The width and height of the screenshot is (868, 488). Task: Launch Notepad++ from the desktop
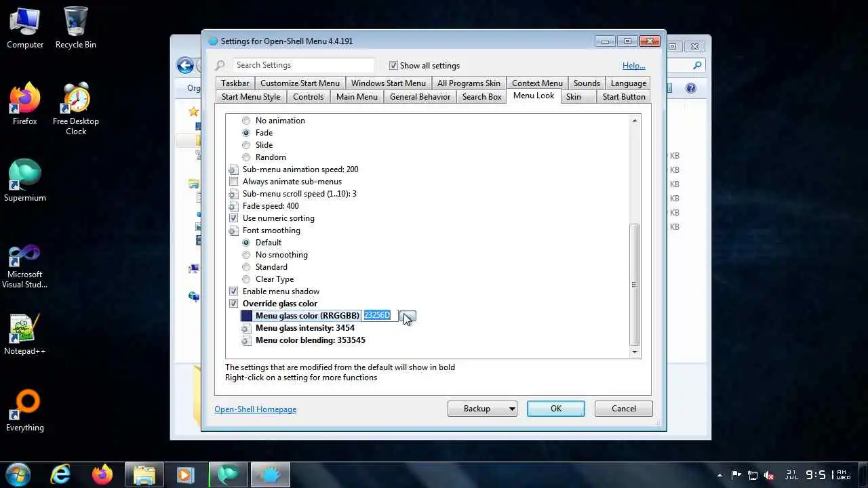click(25, 334)
